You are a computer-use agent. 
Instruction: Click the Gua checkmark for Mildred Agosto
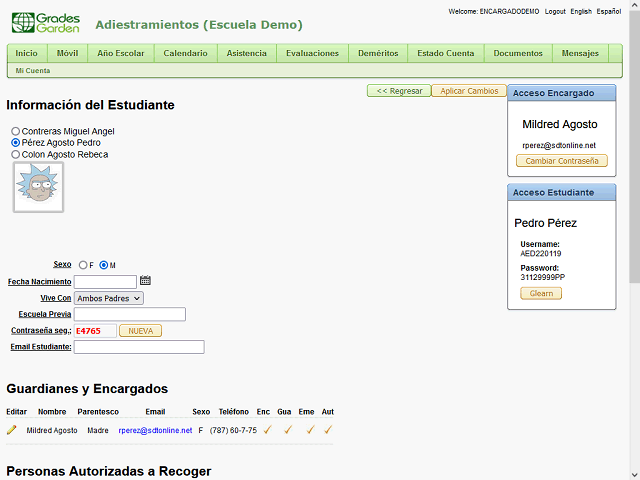tap(287, 430)
